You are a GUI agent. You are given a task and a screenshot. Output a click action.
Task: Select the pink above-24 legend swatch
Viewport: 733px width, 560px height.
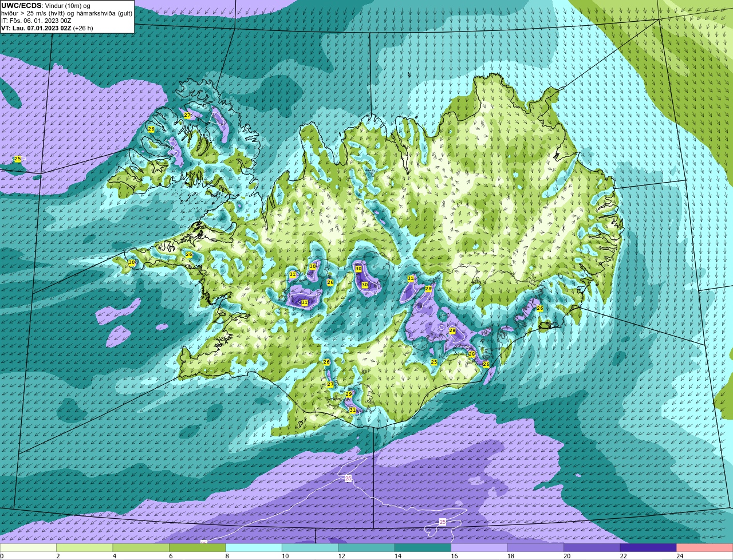click(705, 548)
